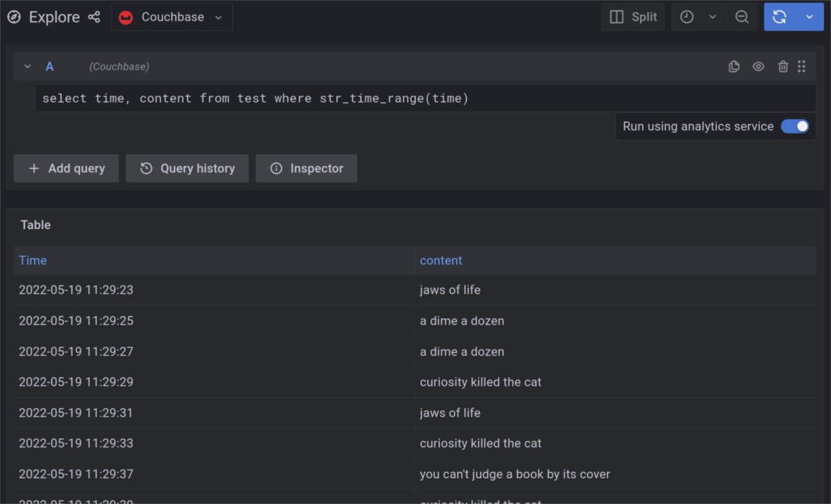Delete query A with trash icon
This screenshot has height=504, width=831.
tap(783, 67)
